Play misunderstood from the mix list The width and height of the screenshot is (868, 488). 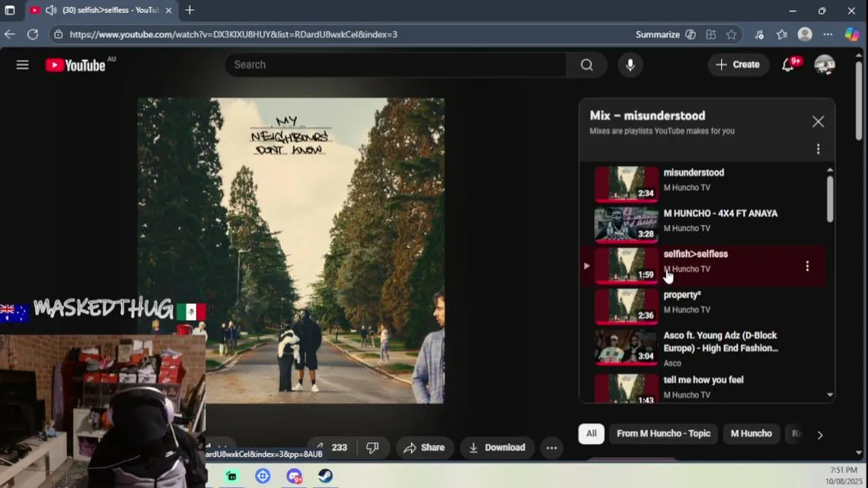pos(703,184)
